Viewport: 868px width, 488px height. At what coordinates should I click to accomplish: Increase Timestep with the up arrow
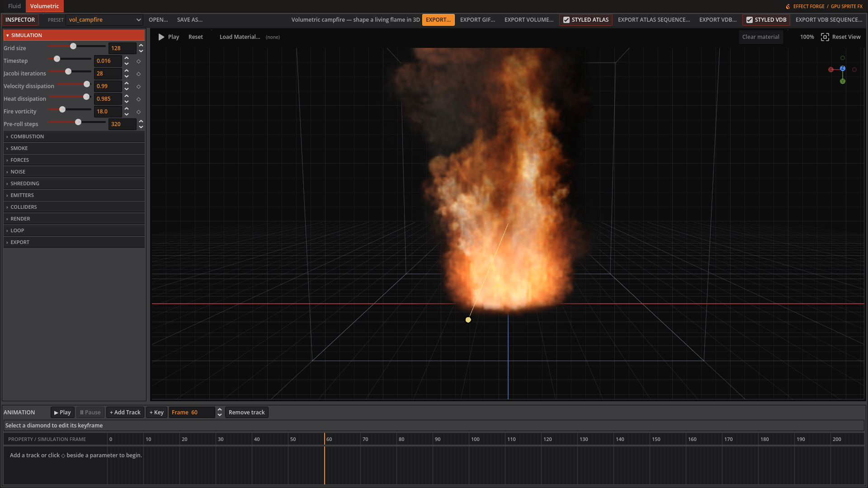coord(127,58)
